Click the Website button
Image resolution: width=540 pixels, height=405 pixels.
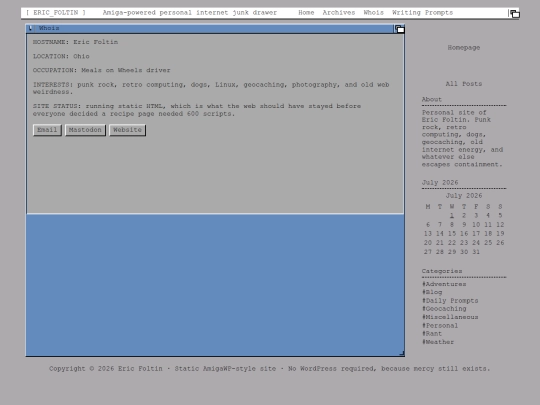point(127,130)
